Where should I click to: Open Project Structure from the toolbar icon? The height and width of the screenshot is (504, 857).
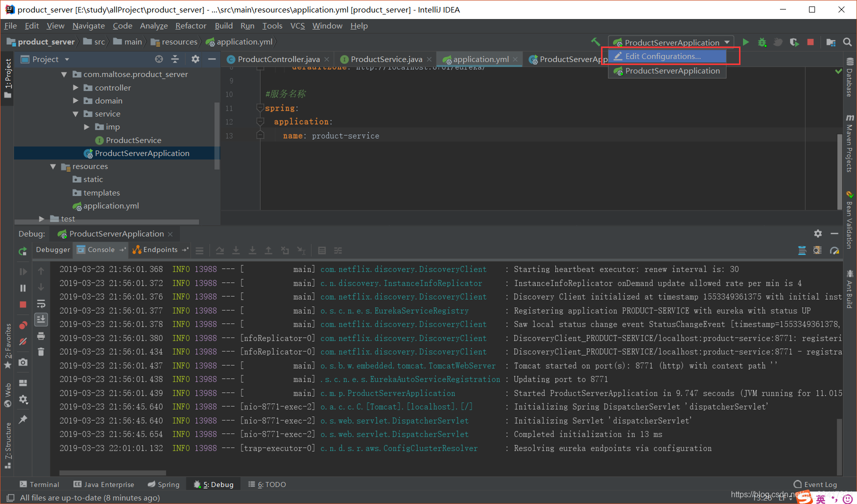pyautogui.click(x=831, y=42)
